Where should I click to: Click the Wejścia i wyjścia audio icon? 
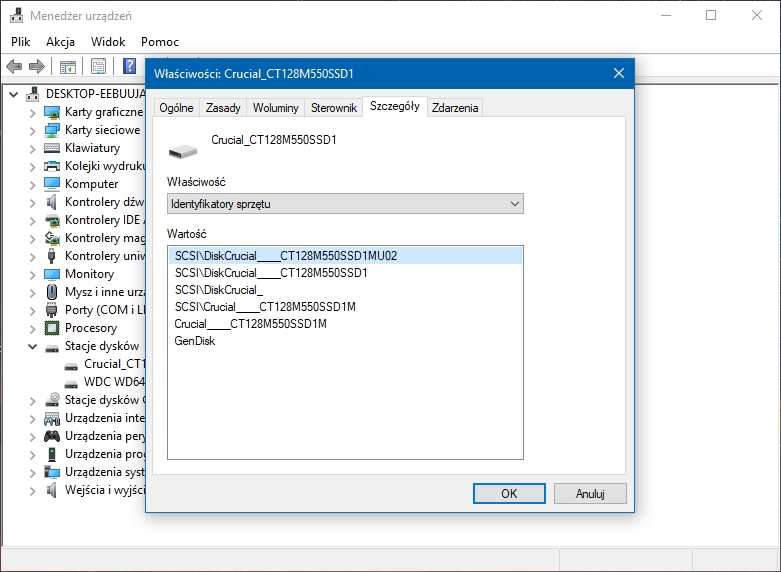pos(52,490)
